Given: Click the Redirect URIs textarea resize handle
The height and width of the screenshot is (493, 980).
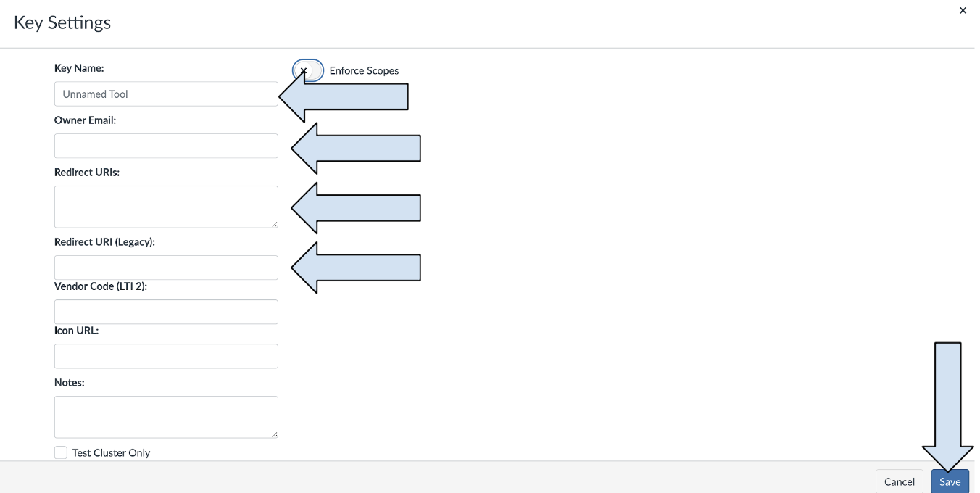Looking at the screenshot, I should click(274, 224).
